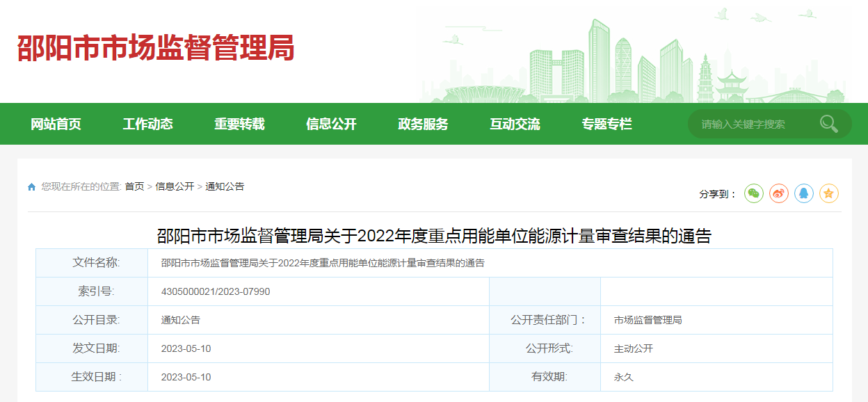Click the 文件名称 value cell text
This screenshot has height=402, width=868.
[x=323, y=263]
